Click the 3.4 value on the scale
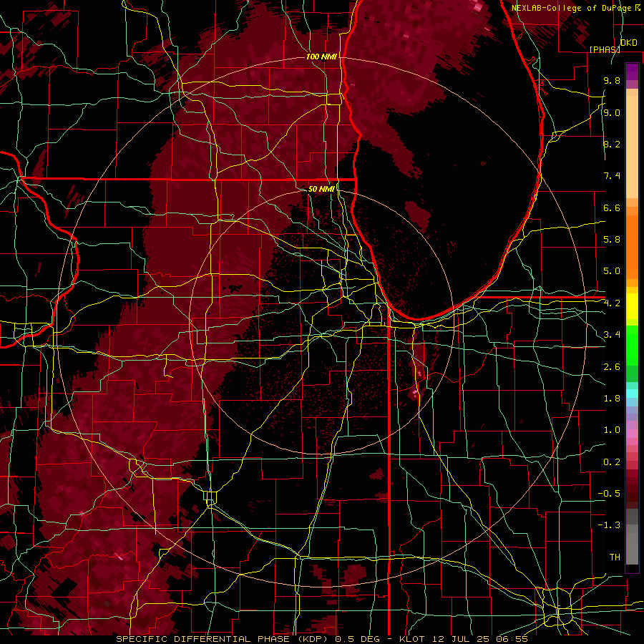Image resolution: width=644 pixels, height=644 pixels. click(612, 334)
